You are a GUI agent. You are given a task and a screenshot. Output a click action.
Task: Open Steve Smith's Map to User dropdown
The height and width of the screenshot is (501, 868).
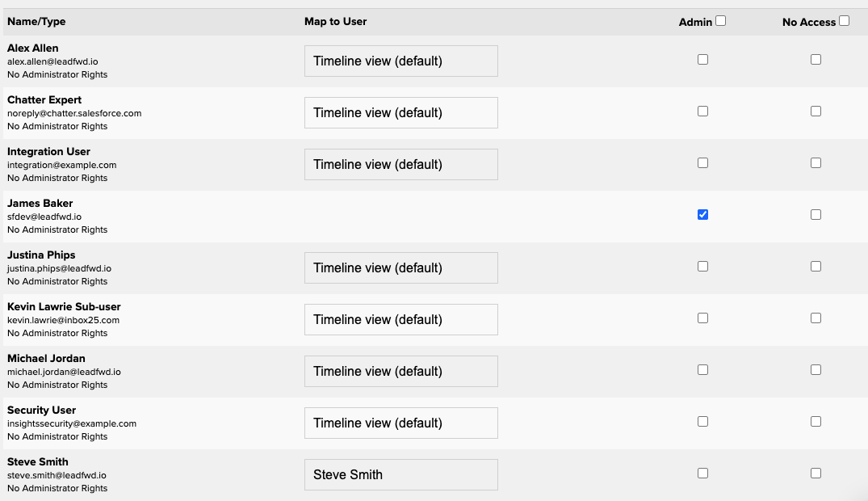point(400,474)
